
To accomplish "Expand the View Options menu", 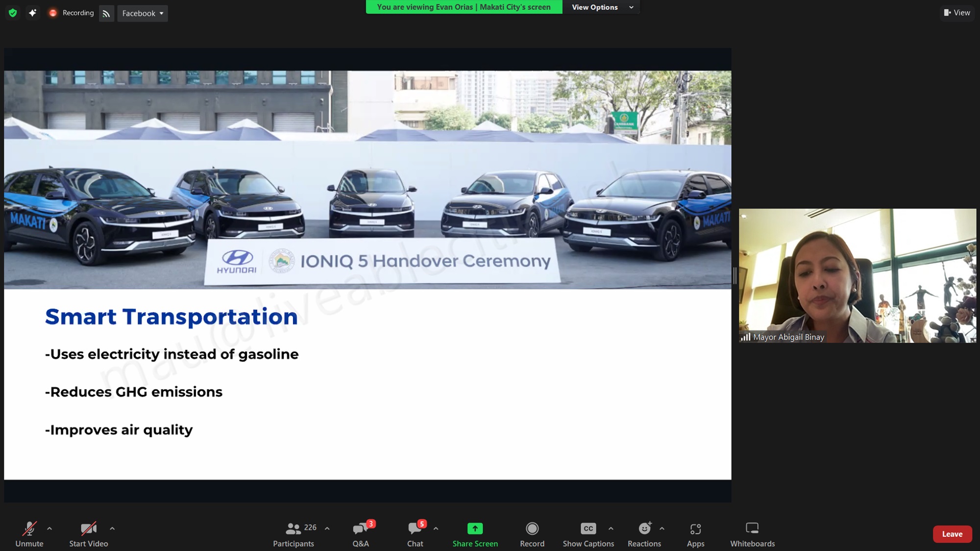I will click(602, 7).
